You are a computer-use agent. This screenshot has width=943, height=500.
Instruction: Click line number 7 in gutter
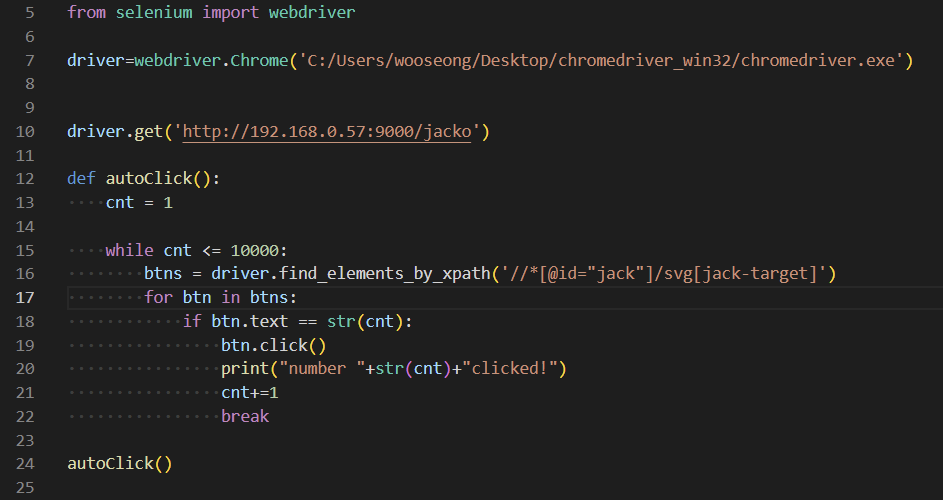29,61
